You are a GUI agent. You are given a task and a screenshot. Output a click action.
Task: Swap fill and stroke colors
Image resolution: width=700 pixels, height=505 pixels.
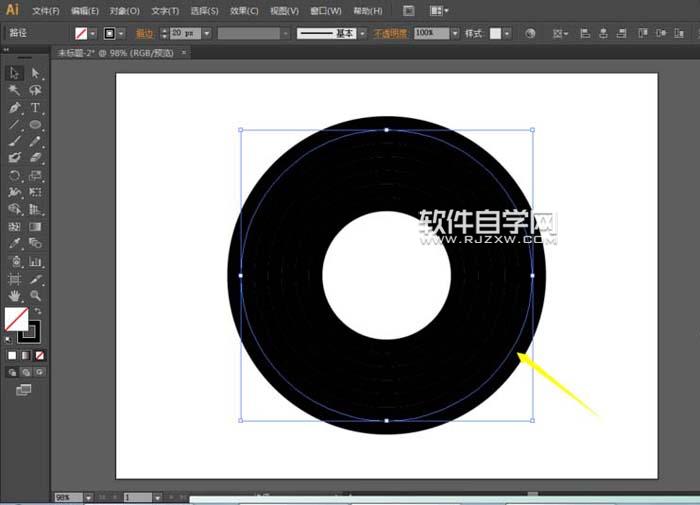point(39,312)
